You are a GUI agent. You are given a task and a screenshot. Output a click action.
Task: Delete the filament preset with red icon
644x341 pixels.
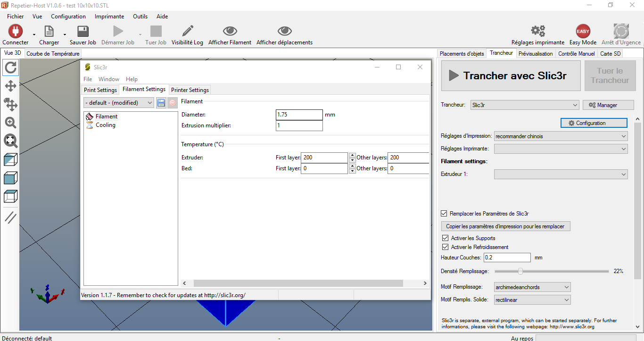pos(173,102)
